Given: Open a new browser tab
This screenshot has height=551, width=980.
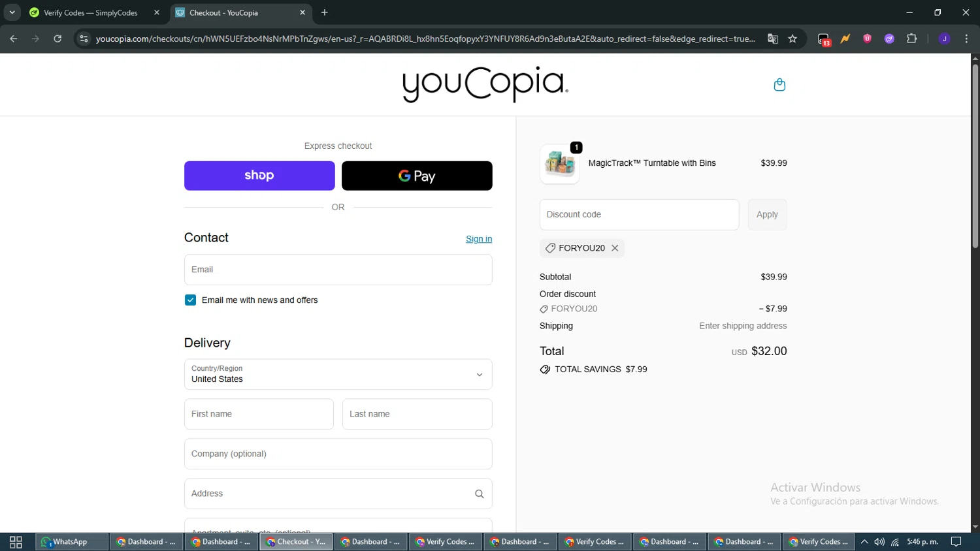Looking at the screenshot, I should [x=325, y=12].
